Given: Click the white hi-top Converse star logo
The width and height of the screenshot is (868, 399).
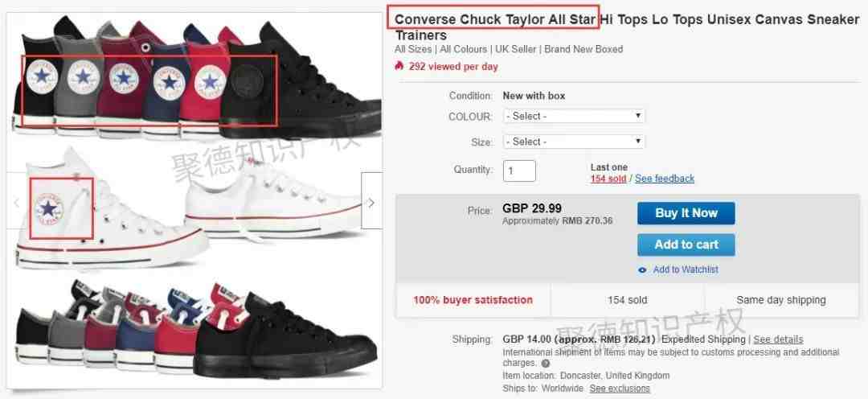Looking at the screenshot, I should click(48, 209).
